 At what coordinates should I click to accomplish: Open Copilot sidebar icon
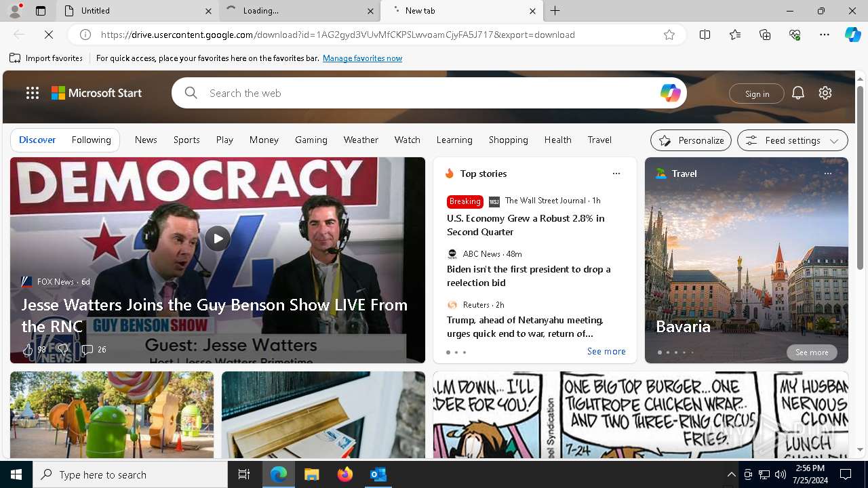pos(852,35)
